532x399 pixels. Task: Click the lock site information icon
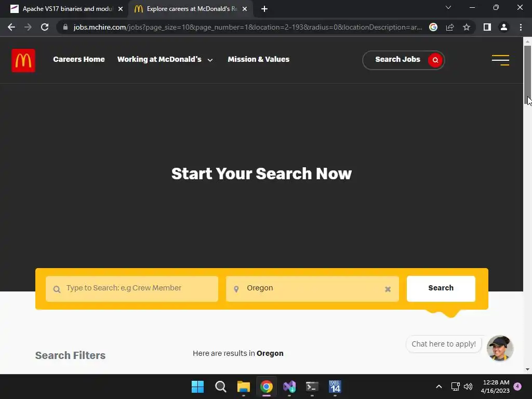[x=65, y=27]
